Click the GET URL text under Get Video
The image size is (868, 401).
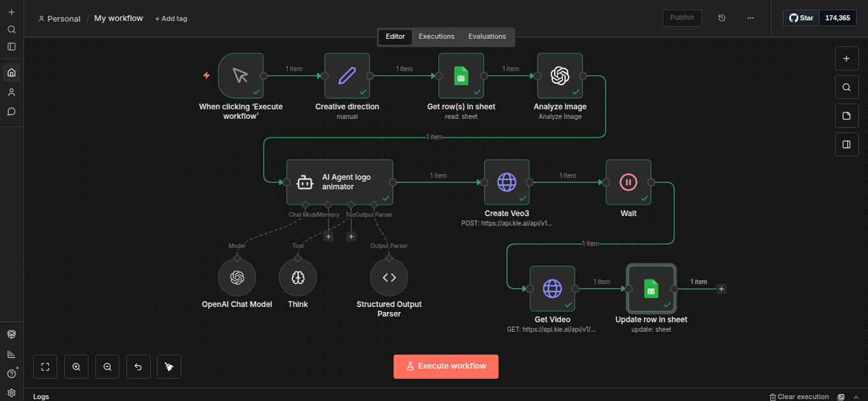[552, 329]
